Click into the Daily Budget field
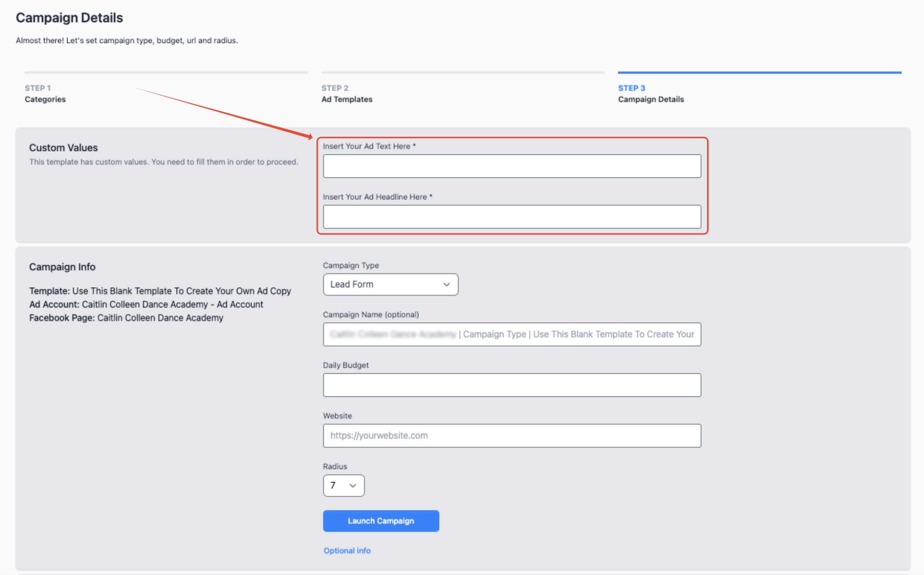924x575 pixels. (511, 385)
